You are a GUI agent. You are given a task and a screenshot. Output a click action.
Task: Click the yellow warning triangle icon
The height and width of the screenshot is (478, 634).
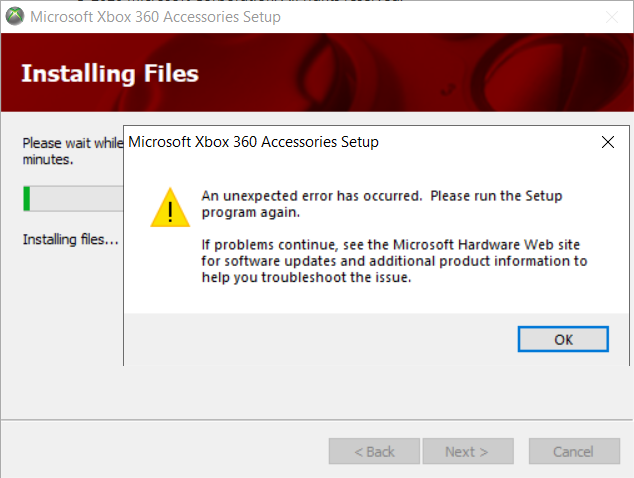(170, 207)
